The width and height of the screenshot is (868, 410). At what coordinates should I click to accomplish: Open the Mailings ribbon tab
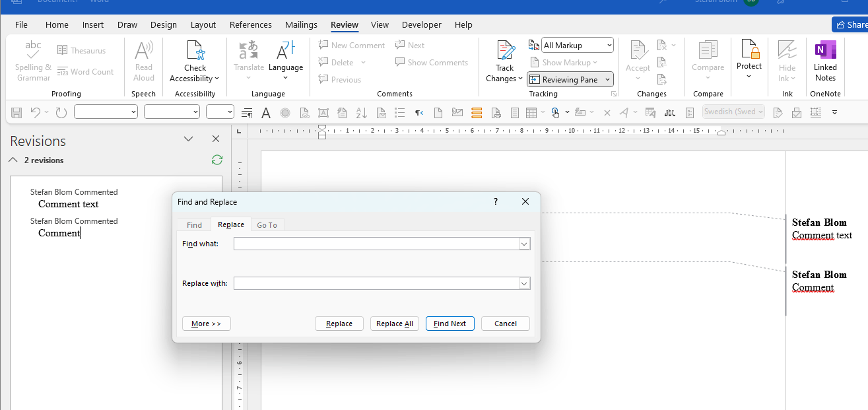[301, 25]
